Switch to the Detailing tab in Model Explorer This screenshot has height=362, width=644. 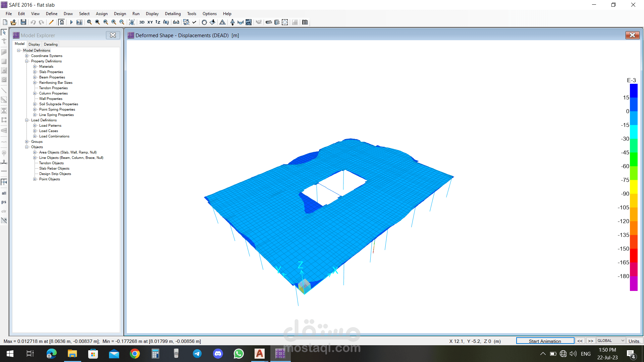tap(51, 44)
